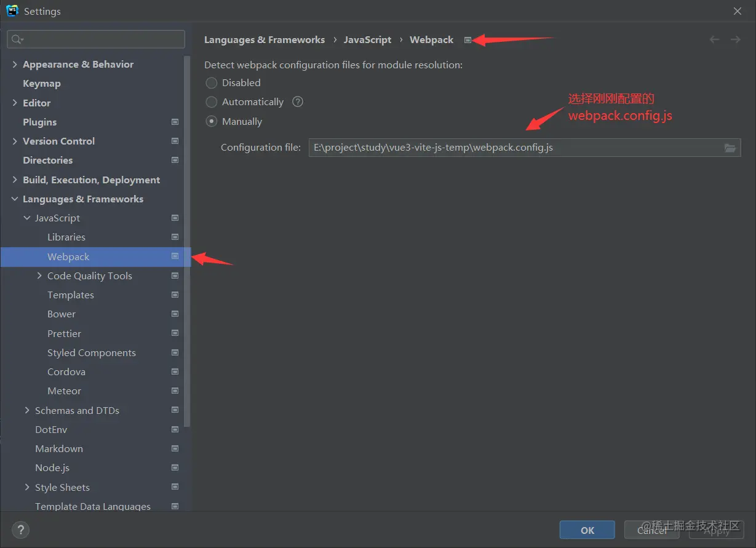Screen dimensions: 756x548
Task: Collapse the JavaScript tree node
Action: point(27,218)
